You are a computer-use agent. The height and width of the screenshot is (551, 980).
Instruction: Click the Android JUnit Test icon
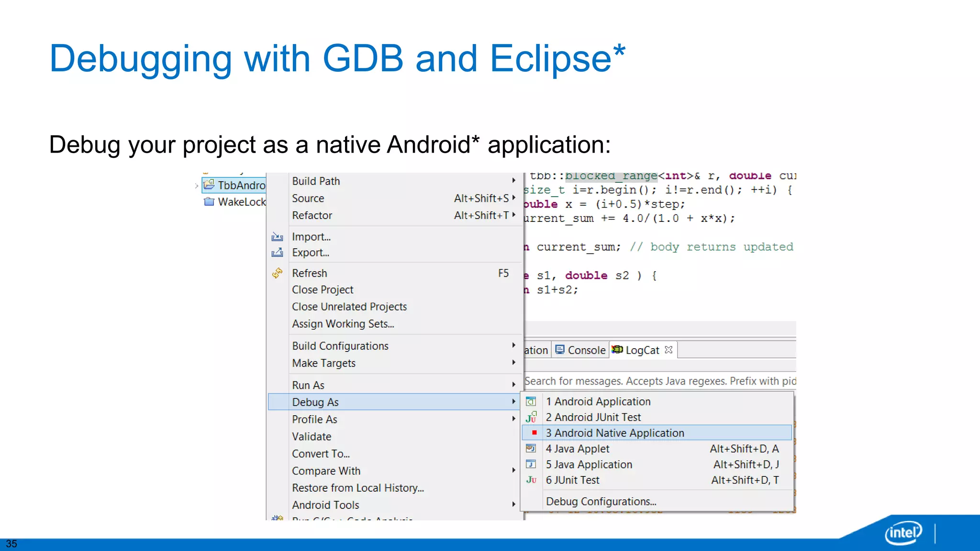(531, 417)
